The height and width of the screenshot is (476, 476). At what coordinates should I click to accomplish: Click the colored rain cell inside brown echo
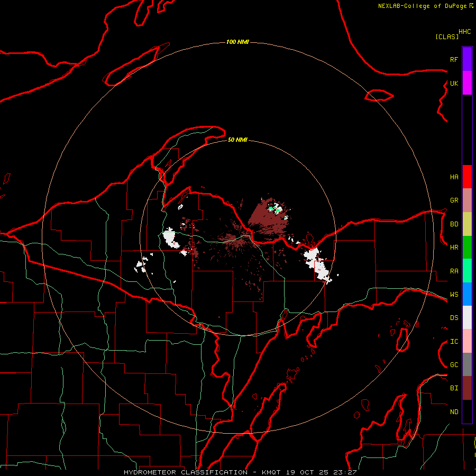(x=275, y=209)
